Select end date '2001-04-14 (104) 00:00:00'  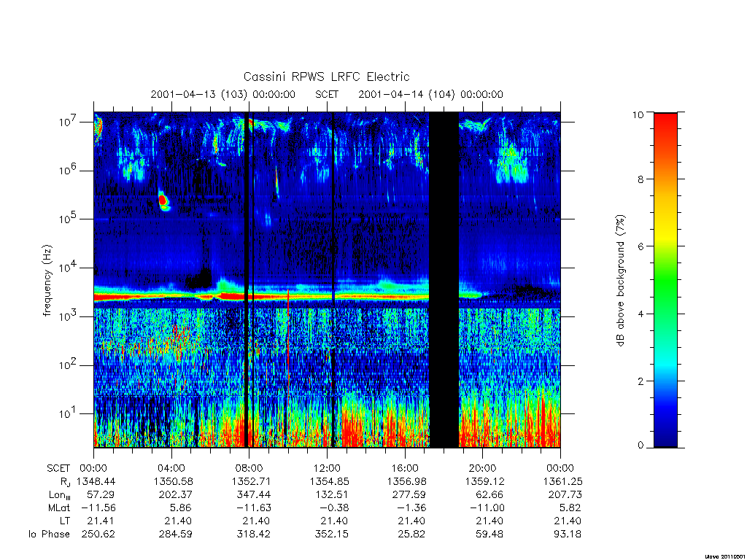[x=430, y=94]
